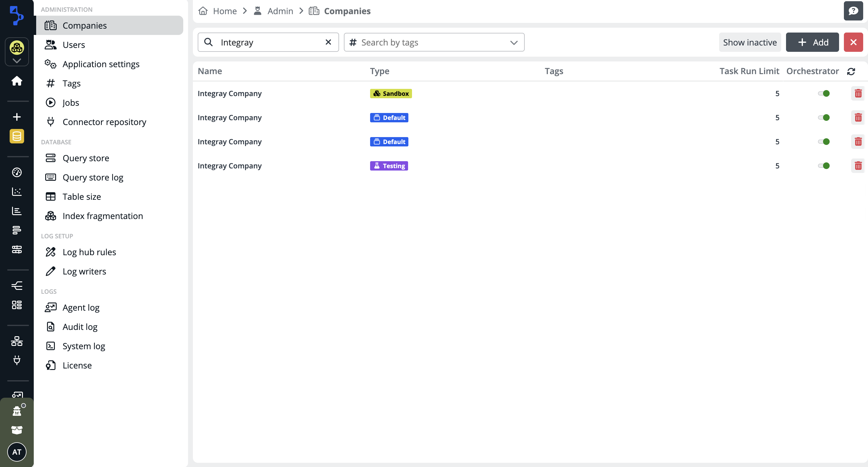The height and width of the screenshot is (467, 868).
Task: Click the plus icon in left rail
Action: point(17,117)
